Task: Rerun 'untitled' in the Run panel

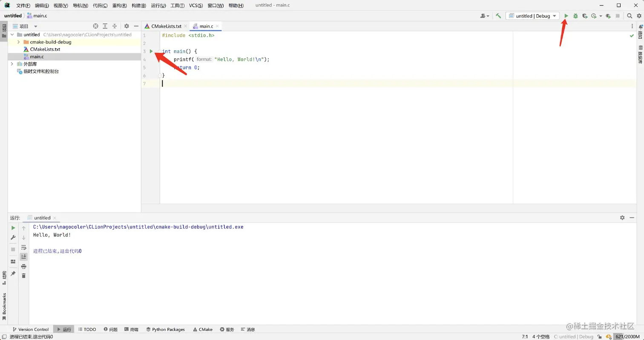Action: pyautogui.click(x=13, y=228)
